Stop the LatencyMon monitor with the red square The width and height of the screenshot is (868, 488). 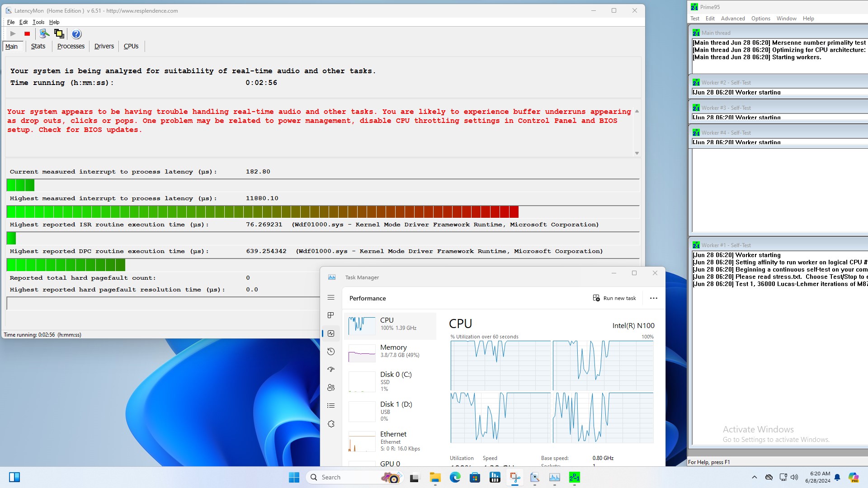(27, 34)
